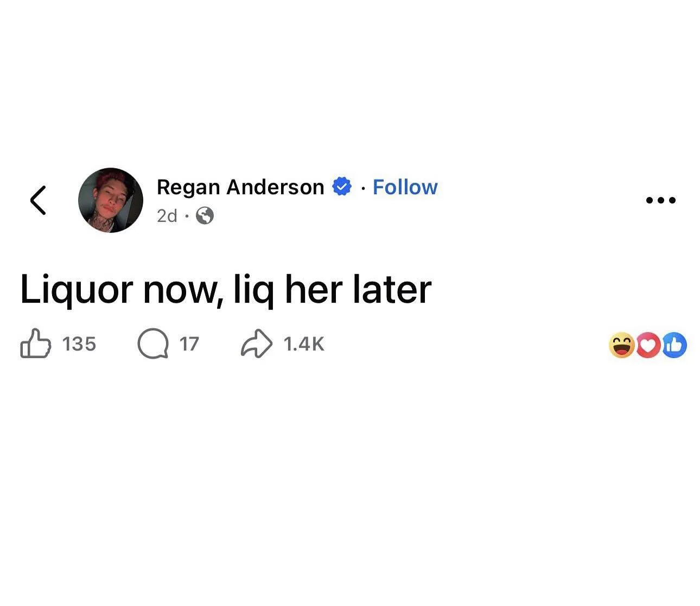Open the Regan Anderson profile name

(240, 187)
